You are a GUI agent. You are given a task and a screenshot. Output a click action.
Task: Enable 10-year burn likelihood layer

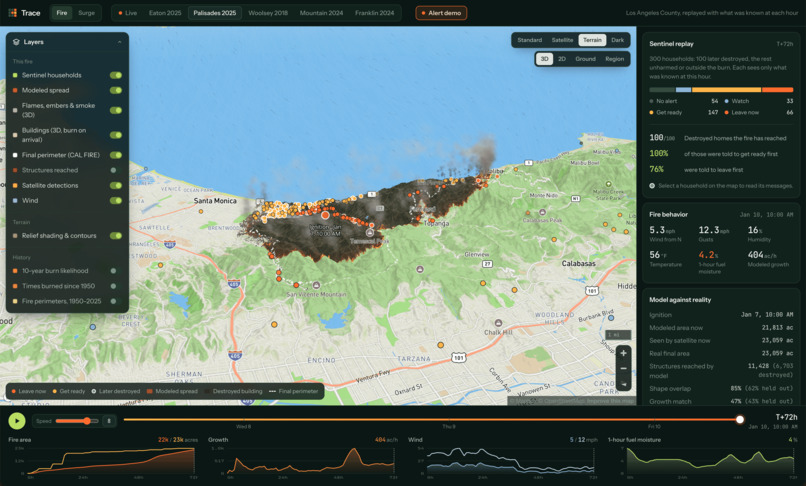pos(114,271)
